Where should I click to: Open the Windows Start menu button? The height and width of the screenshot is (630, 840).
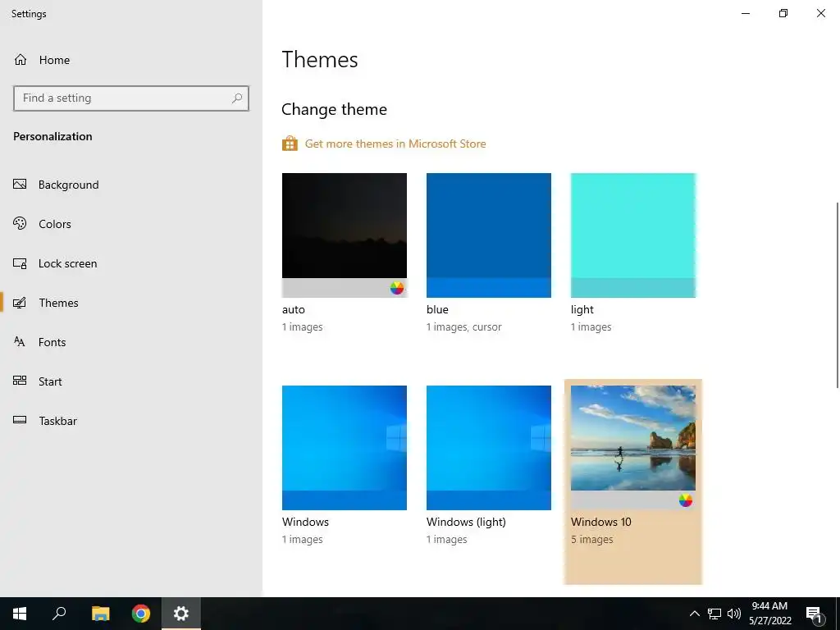(20, 614)
